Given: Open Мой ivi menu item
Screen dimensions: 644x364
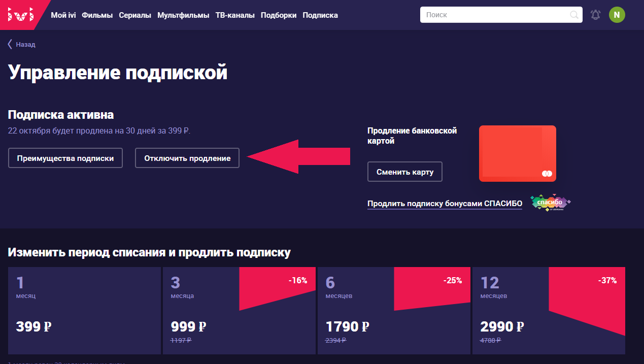Looking at the screenshot, I should click(63, 15).
